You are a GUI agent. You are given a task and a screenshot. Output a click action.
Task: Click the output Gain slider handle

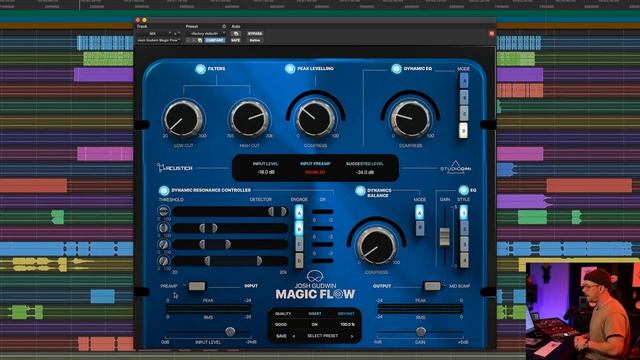(x=420, y=331)
